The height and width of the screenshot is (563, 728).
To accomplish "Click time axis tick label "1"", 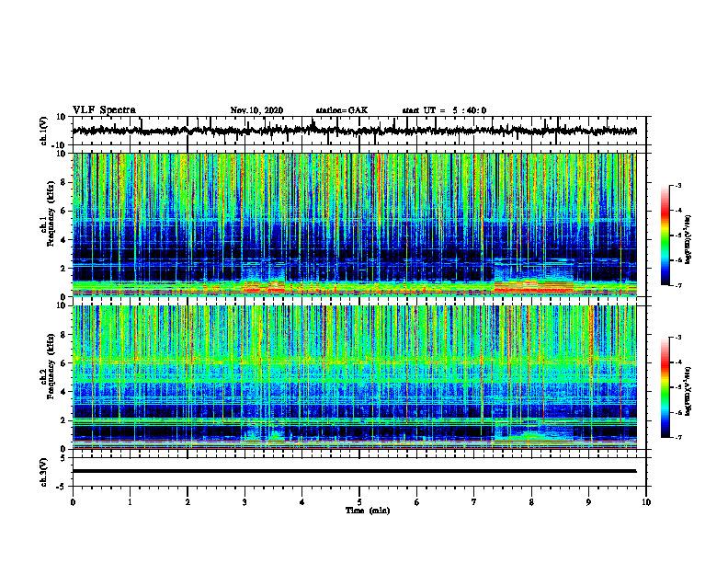I will 130,502.
